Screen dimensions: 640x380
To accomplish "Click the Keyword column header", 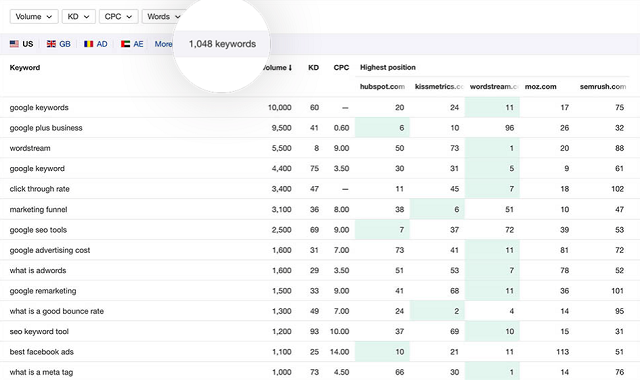I will (25, 68).
